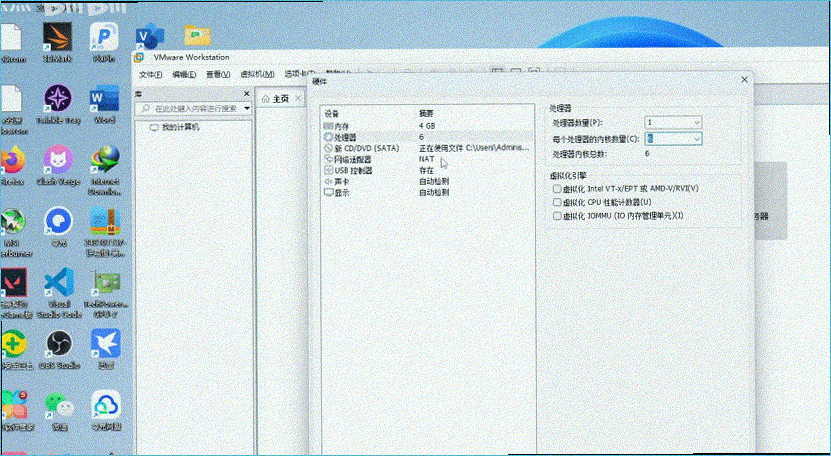The width and height of the screenshot is (831, 456).
Task: Launch PixPin from the desktop
Action: 104,38
